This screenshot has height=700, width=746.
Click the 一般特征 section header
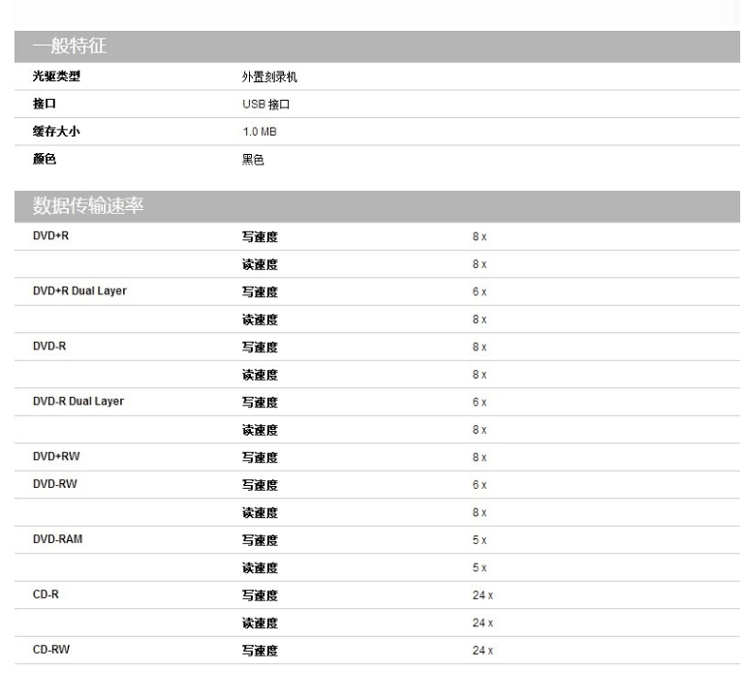click(x=70, y=47)
